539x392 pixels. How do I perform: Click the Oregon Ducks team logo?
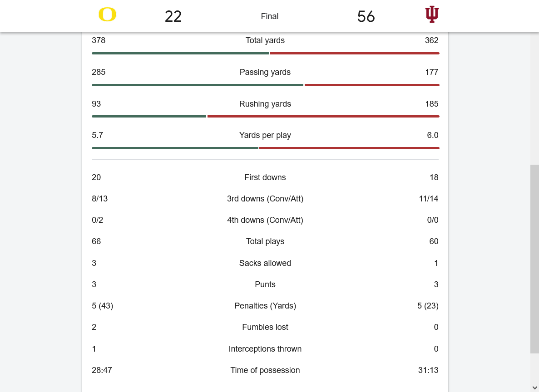(107, 15)
